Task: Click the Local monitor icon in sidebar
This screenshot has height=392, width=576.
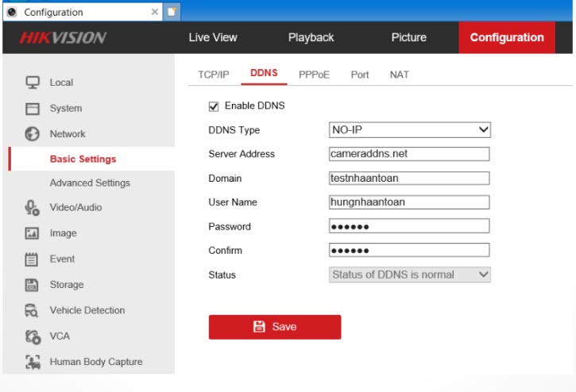Action: tap(33, 83)
